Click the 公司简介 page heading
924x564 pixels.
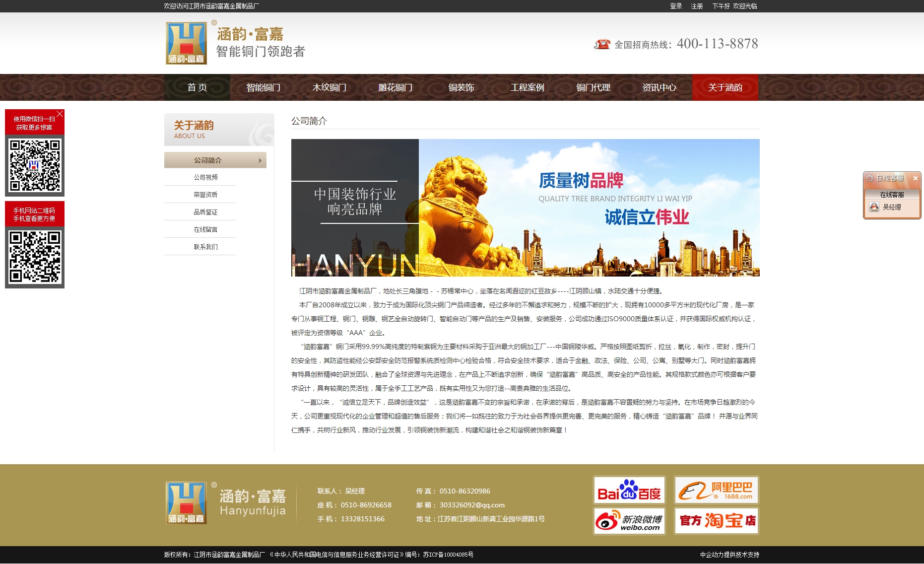pos(309,121)
